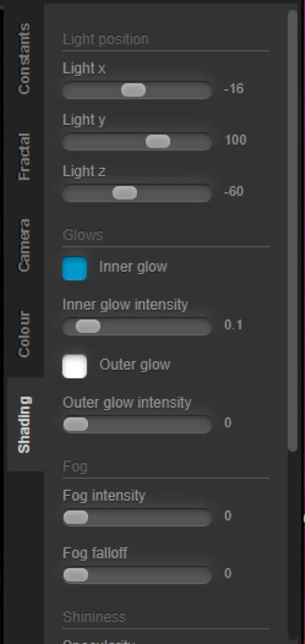Click the Fog intensity slider thumb
Image resolution: width=305 pixels, height=644 pixels.
pos(76,517)
